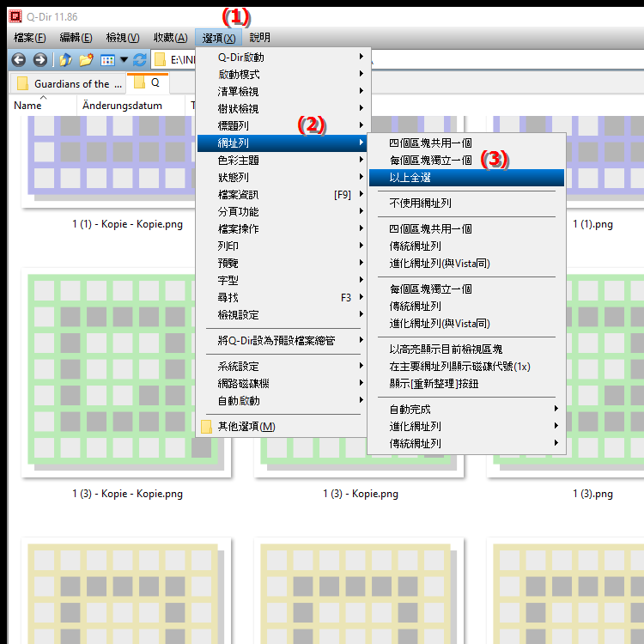Screen dimensions: 644x644
Task: Expand the 色彩主題 submenu
Action: 283,161
